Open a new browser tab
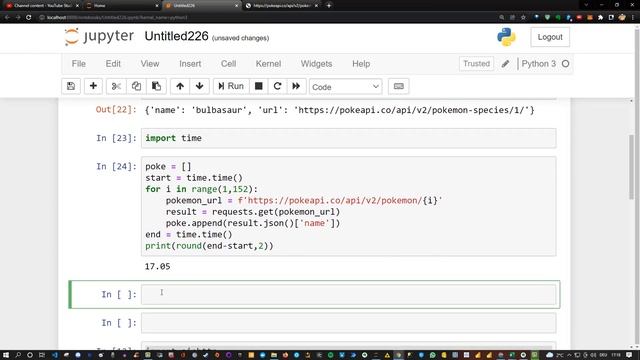 pyautogui.click(x=329, y=5)
